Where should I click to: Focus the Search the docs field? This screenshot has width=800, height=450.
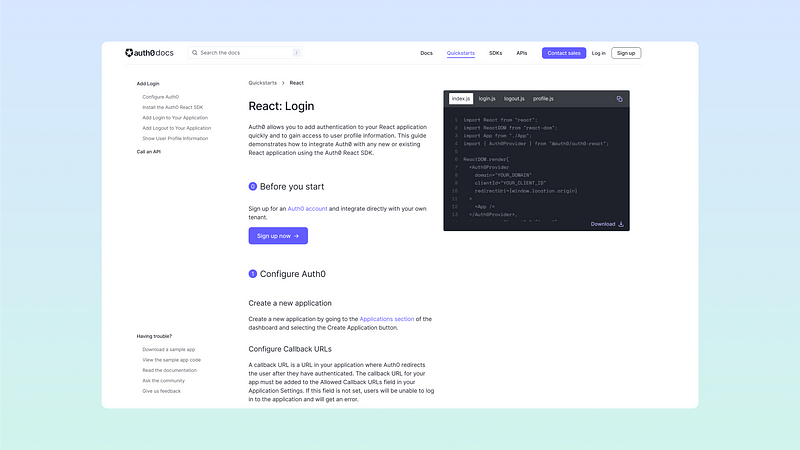pos(245,53)
